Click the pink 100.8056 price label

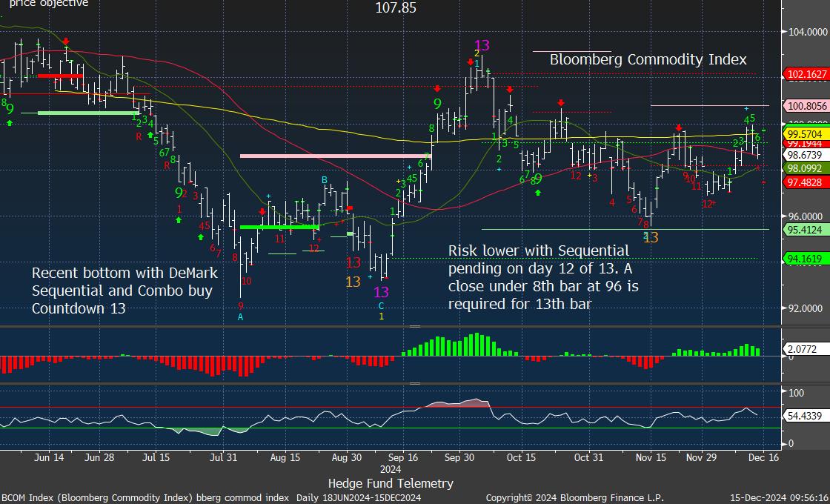coord(807,107)
